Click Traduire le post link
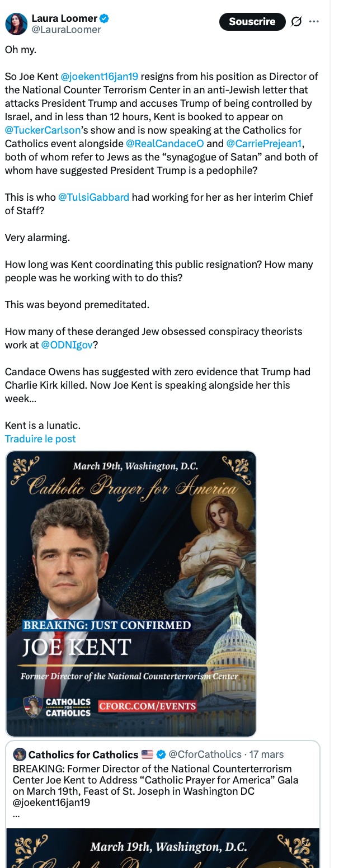 click(40, 438)
